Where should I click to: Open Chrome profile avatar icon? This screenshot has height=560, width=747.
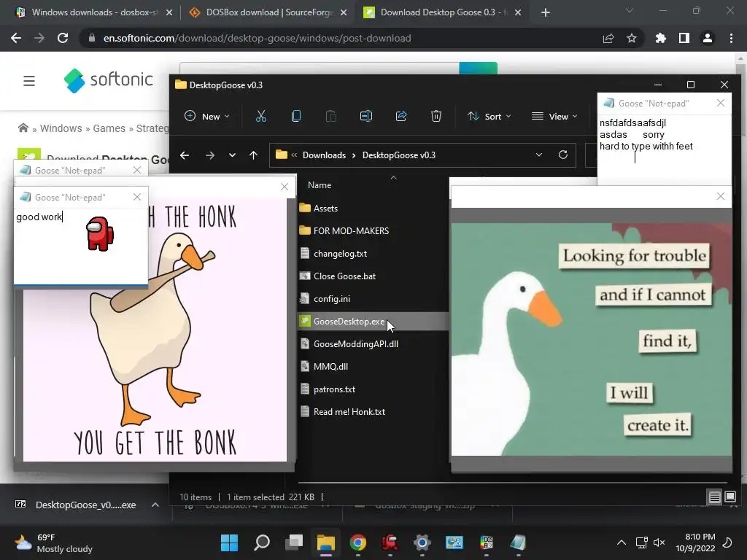(x=708, y=38)
